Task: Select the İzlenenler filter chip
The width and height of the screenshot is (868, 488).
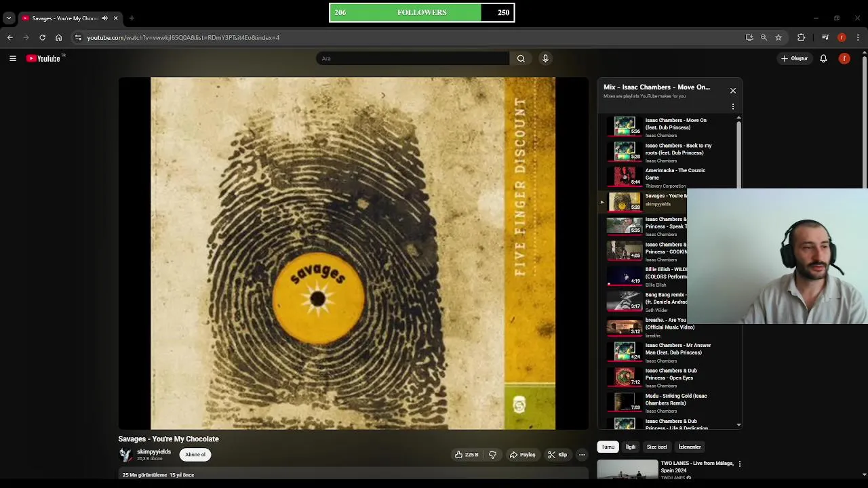Action: (x=690, y=447)
